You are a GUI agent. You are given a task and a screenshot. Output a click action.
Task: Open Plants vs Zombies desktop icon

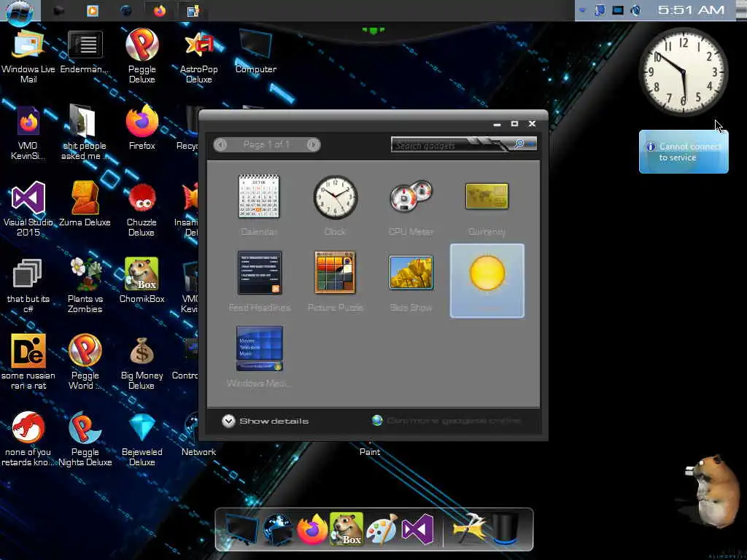point(85,285)
